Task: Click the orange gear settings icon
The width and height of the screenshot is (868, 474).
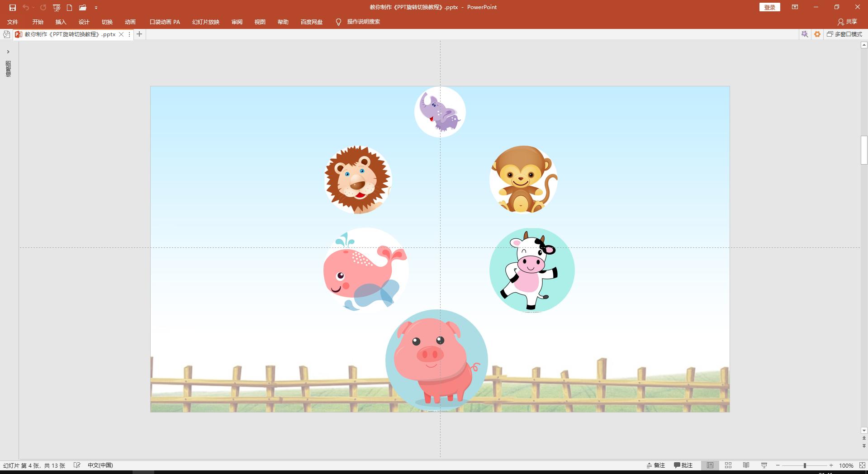Action: click(x=817, y=34)
